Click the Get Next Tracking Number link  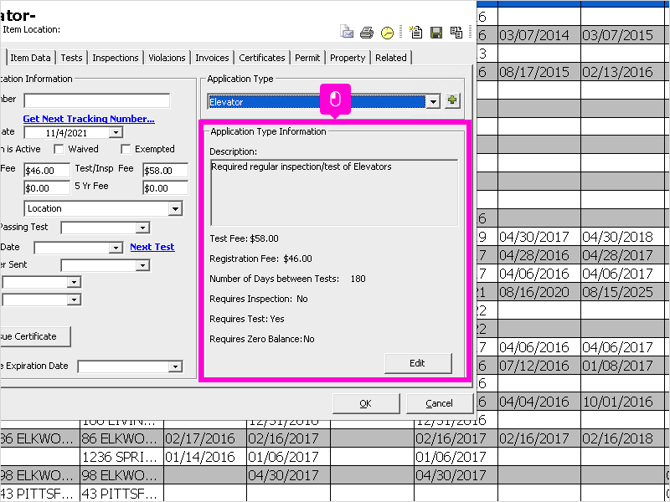click(89, 119)
